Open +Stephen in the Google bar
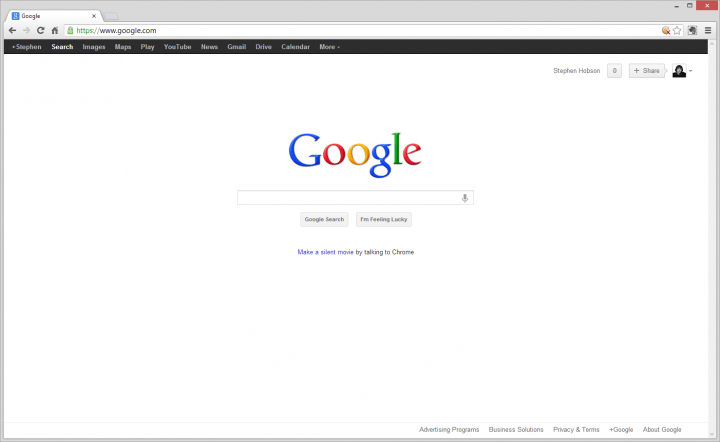The image size is (720, 442). pos(27,47)
